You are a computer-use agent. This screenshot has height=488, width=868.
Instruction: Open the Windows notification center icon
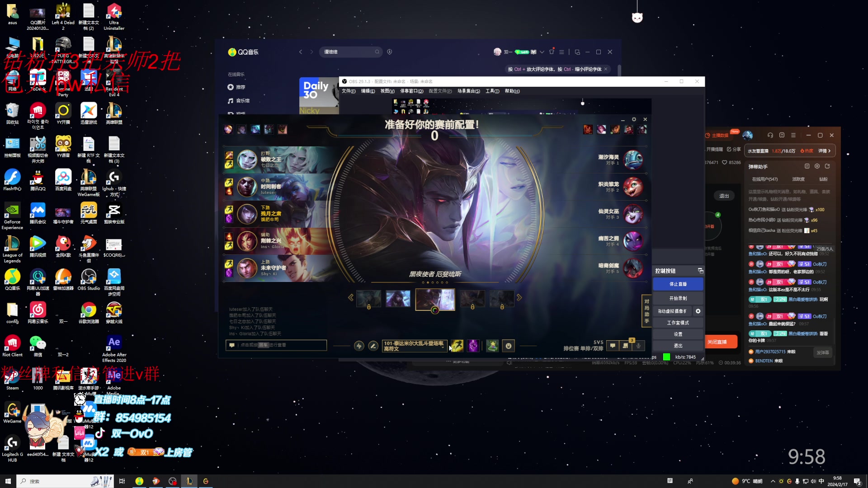[857, 481]
